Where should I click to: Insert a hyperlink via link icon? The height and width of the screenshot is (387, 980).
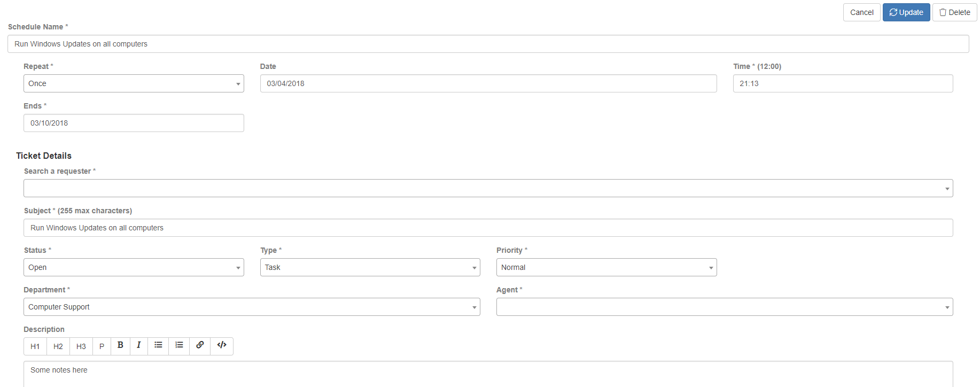pos(200,346)
